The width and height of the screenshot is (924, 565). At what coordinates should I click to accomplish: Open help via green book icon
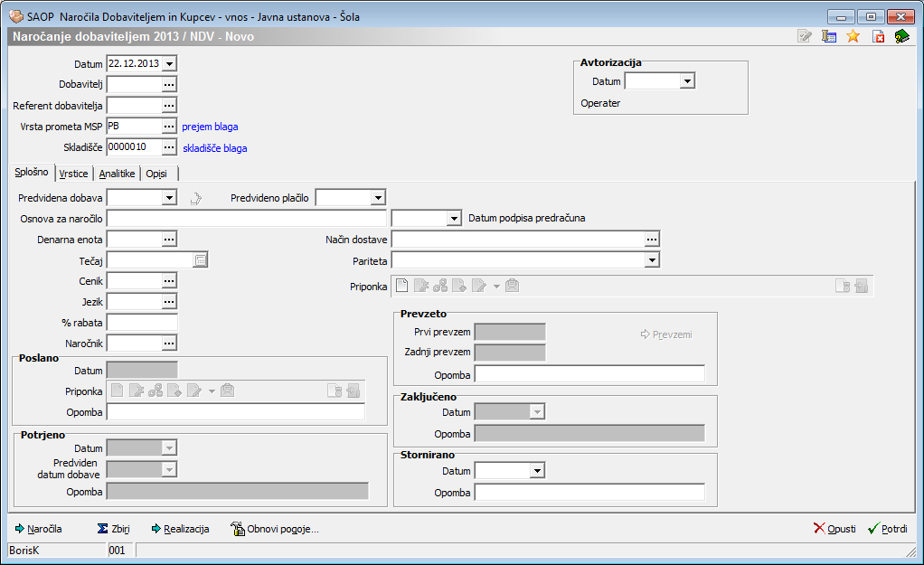click(x=901, y=36)
